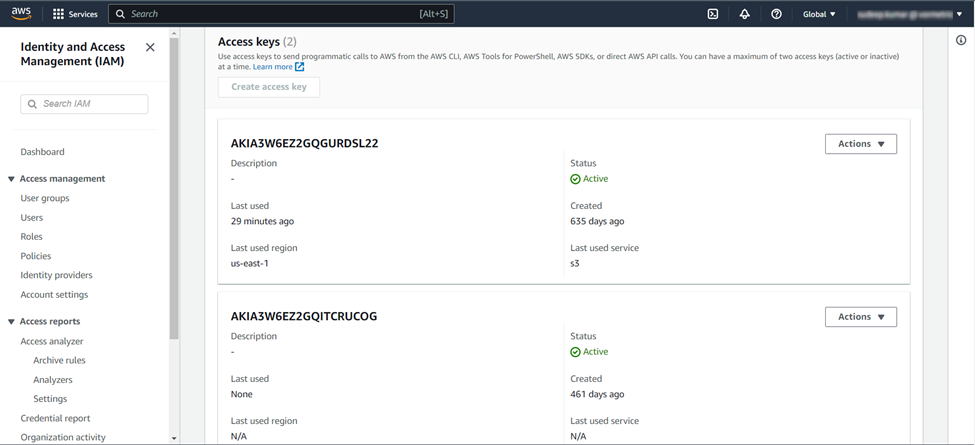
Task: Follow the Learn more link
Action: point(272,67)
